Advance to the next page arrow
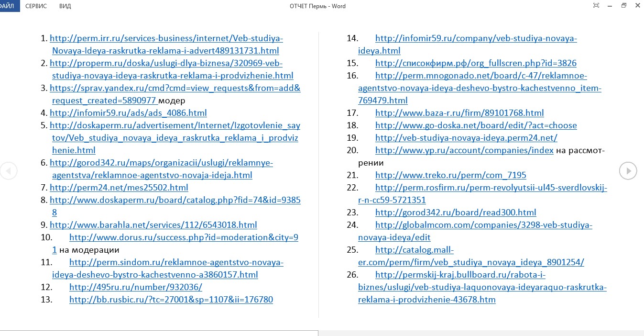 tap(628, 170)
